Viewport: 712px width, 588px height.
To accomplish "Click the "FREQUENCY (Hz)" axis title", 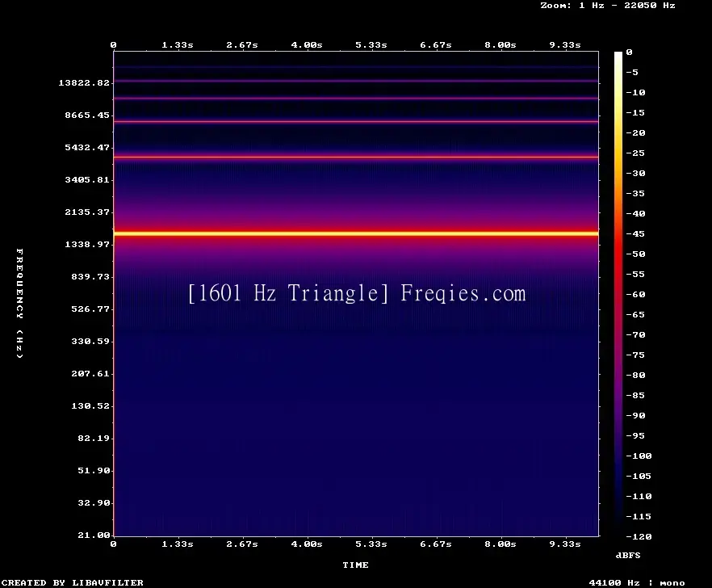I will (x=19, y=303).
